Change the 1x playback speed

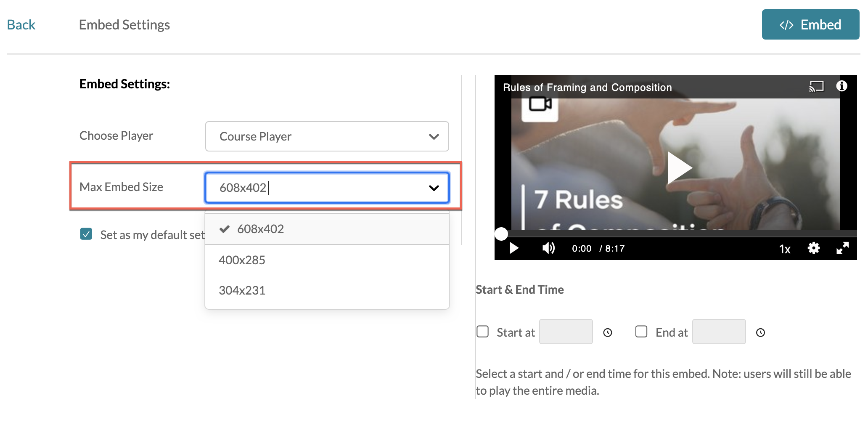point(784,249)
